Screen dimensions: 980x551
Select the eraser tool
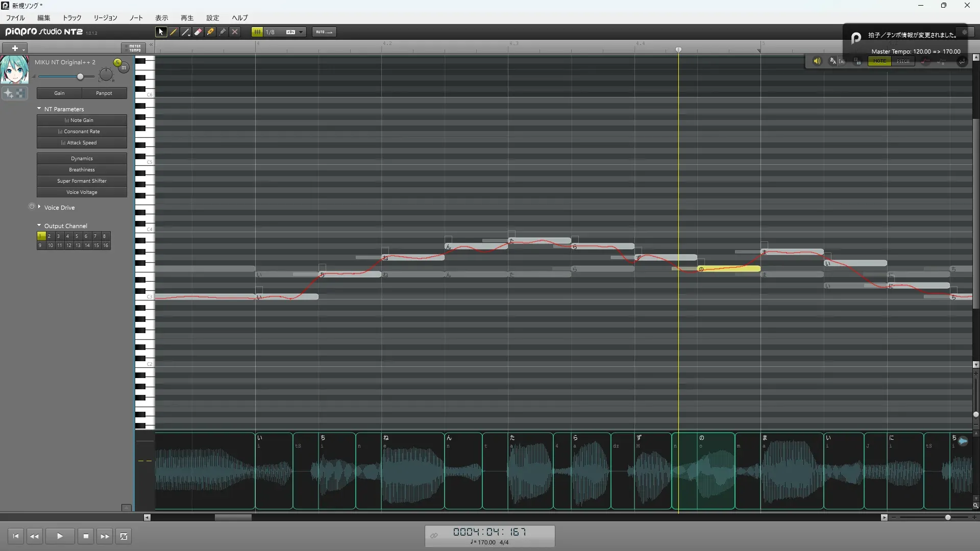coord(198,32)
